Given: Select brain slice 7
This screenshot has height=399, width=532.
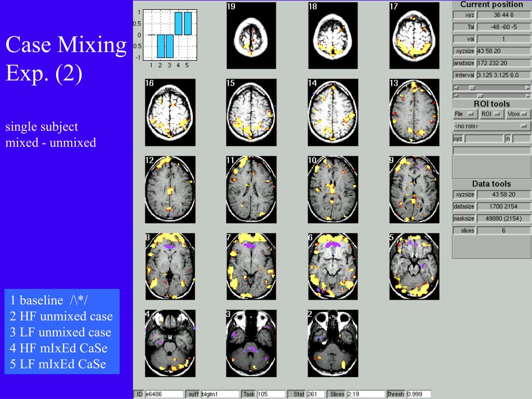Looking at the screenshot, I should coord(251,267).
